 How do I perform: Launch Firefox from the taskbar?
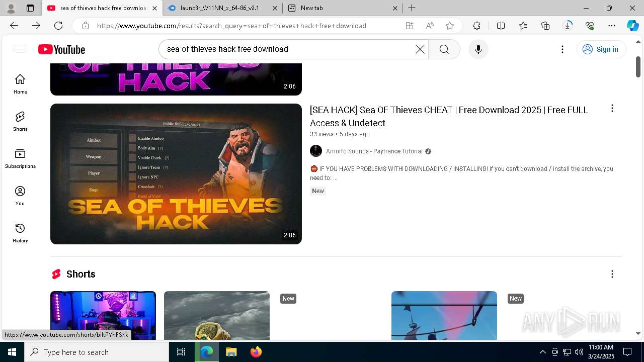click(256, 352)
